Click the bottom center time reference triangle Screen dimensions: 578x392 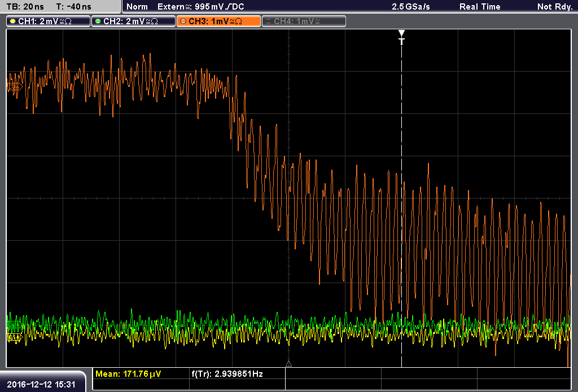click(x=288, y=364)
